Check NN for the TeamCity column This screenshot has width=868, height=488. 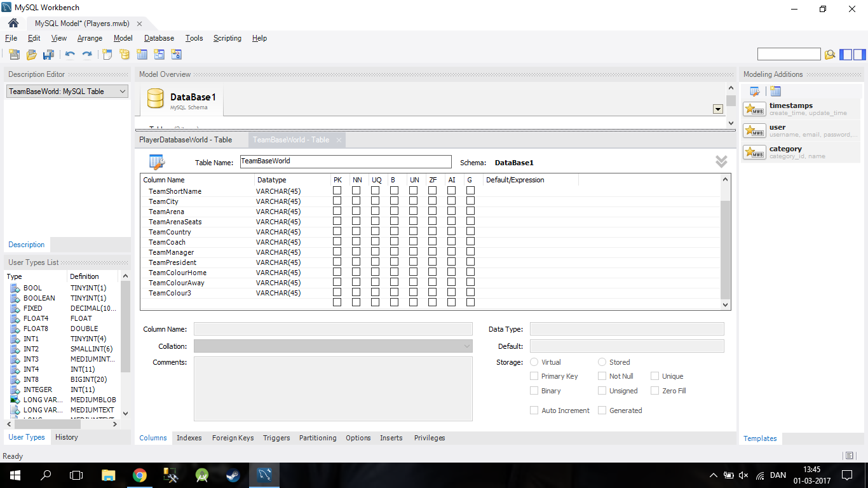pyautogui.click(x=356, y=201)
